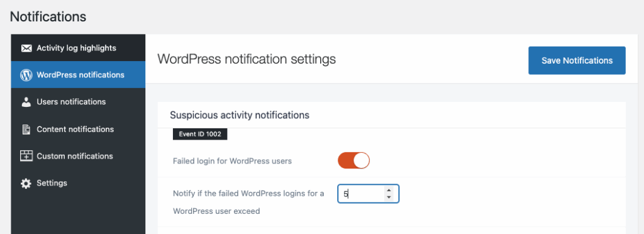Click the envelope icon for Activity log highlights

click(26, 48)
